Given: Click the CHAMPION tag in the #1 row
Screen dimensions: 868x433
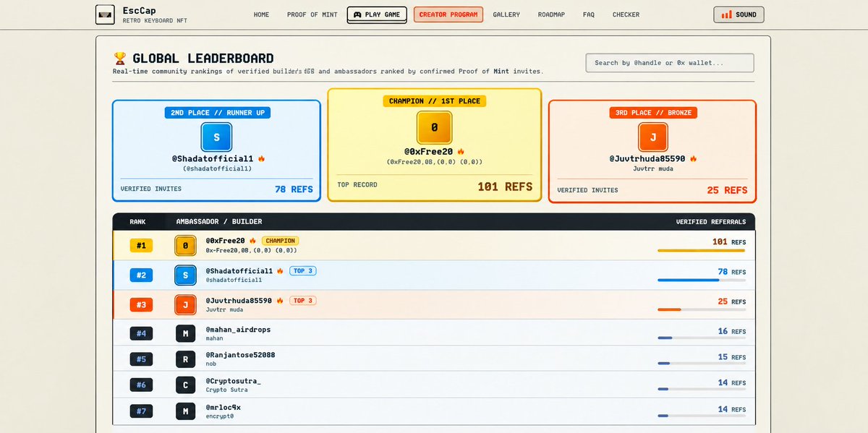Looking at the screenshot, I should pos(280,241).
